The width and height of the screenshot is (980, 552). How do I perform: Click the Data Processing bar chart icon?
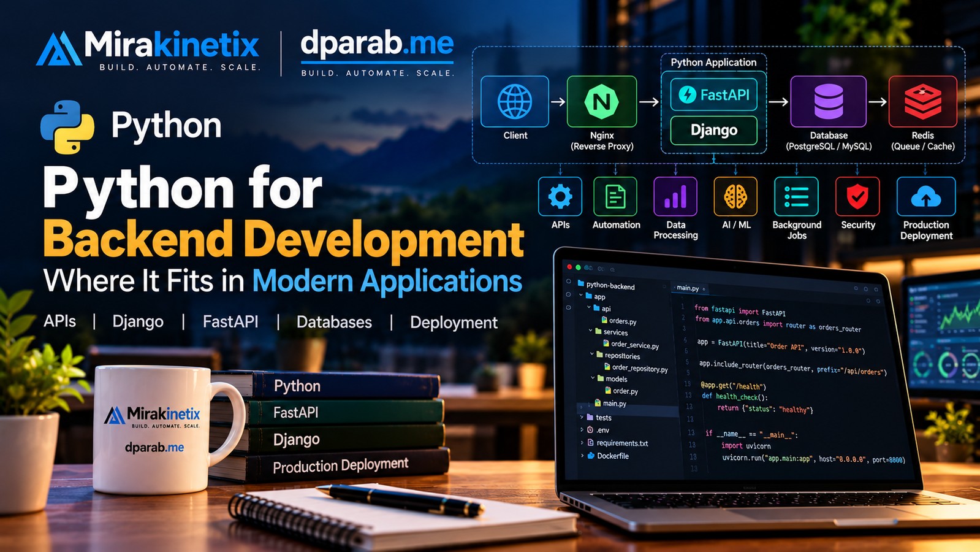pos(675,196)
